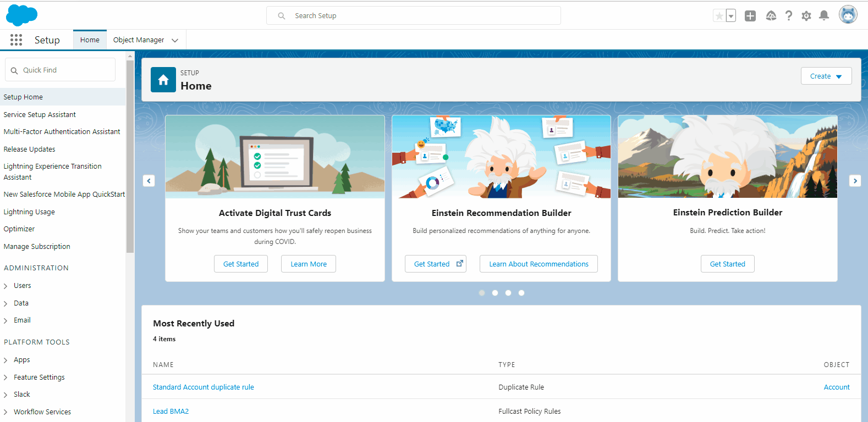The width and height of the screenshot is (868, 422).
Task: Open the Lead BMA2 link
Action: point(171,411)
